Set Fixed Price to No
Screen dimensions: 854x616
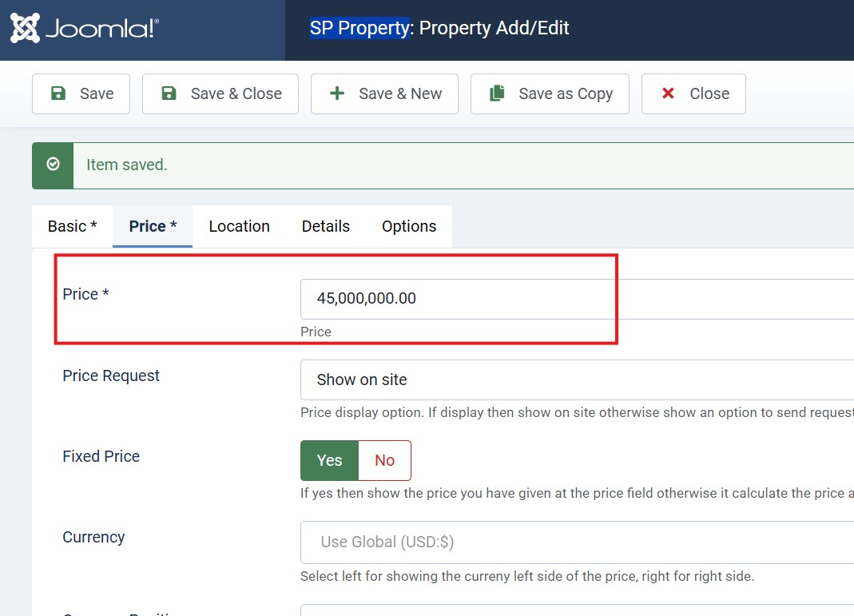[384, 460]
